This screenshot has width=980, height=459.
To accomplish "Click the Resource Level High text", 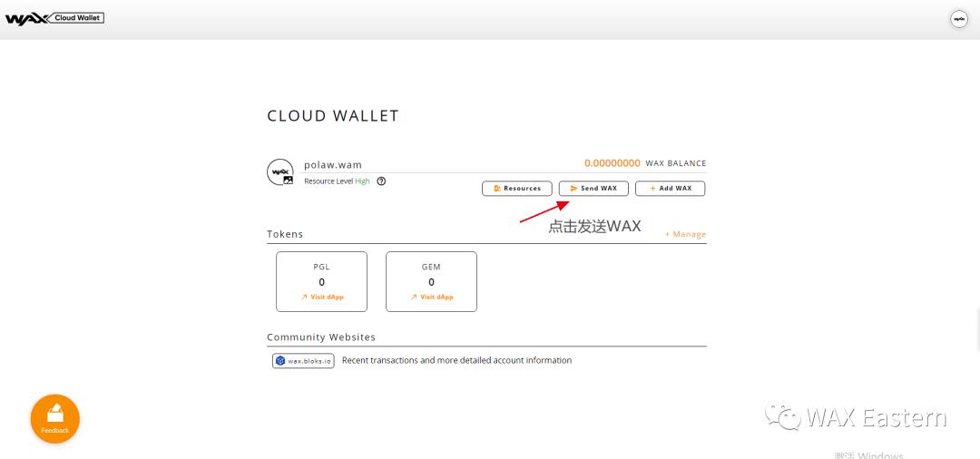I will pyautogui.click(x=337, y=181).
